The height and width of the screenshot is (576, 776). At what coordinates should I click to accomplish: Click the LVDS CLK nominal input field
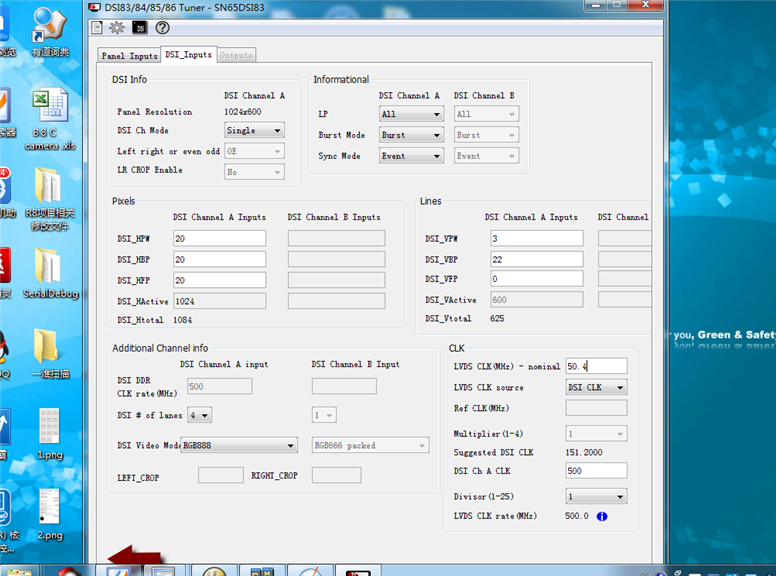click(x=596, y=366)
